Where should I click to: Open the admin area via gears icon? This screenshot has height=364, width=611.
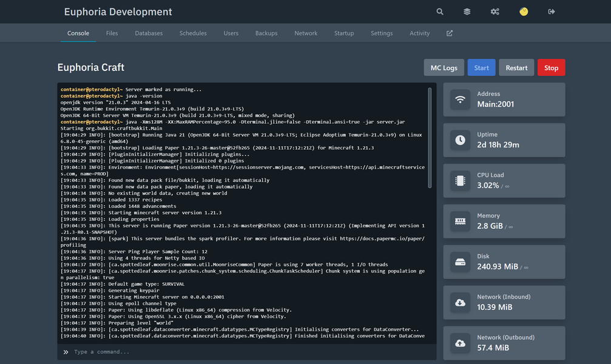[x=495, y=12]
